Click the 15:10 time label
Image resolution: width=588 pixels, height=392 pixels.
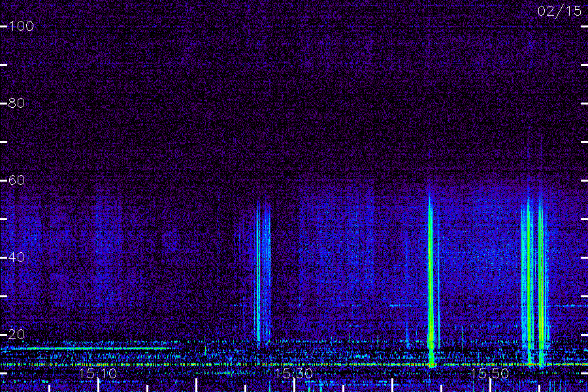tap(98, 373)
